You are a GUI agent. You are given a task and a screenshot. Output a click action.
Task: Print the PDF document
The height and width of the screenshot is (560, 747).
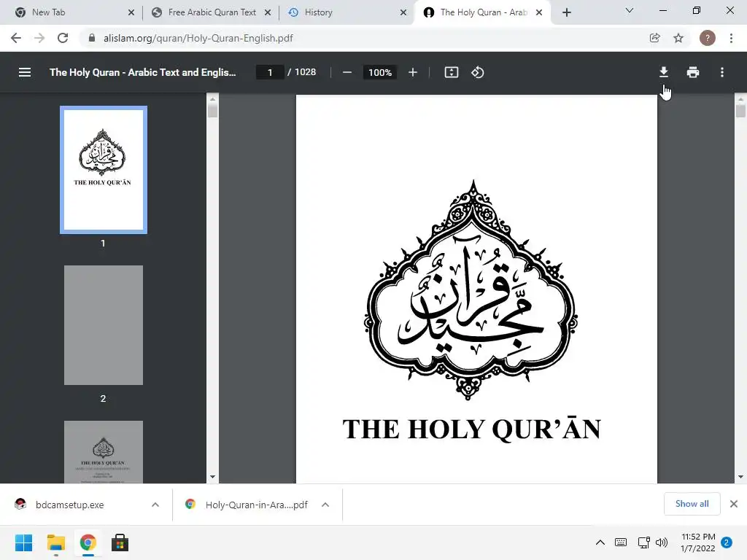click(x=693, y=72)
